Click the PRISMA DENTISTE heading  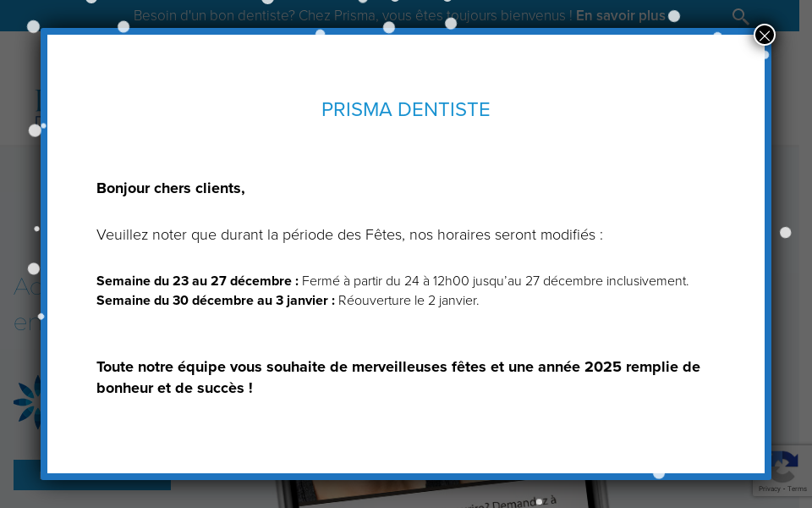pos(406,109)
